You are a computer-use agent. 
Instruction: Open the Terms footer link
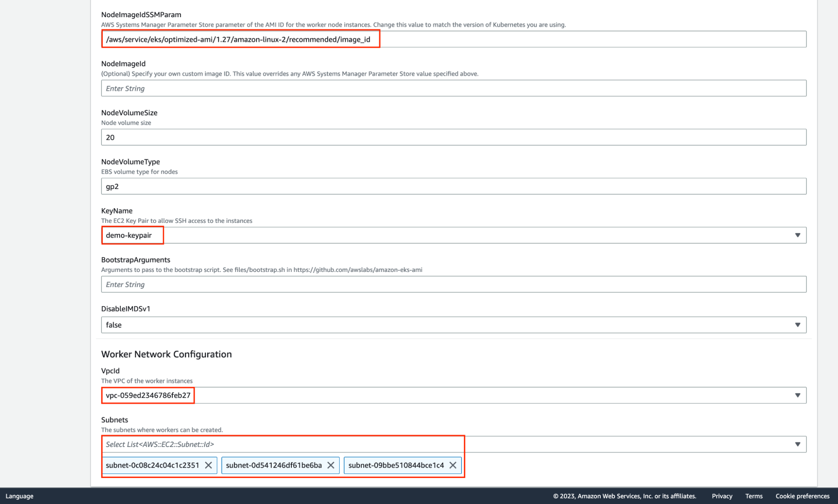(x=754, y=496)
